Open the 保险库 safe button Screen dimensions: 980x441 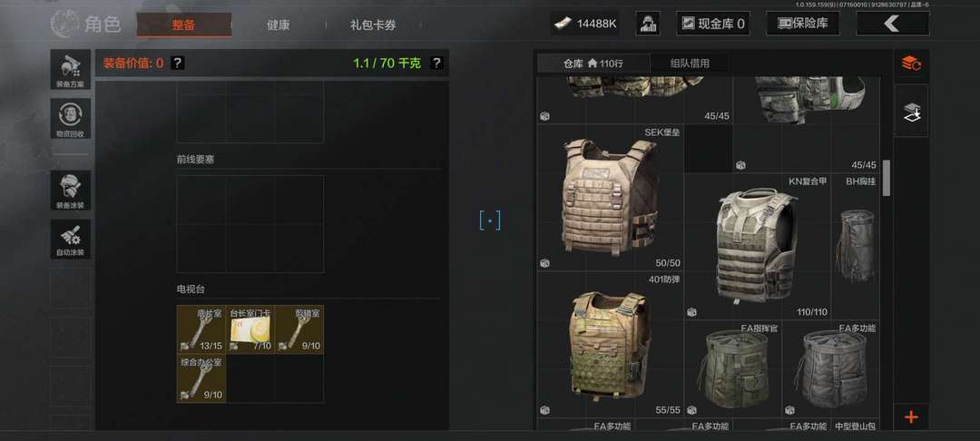(802, 24)
